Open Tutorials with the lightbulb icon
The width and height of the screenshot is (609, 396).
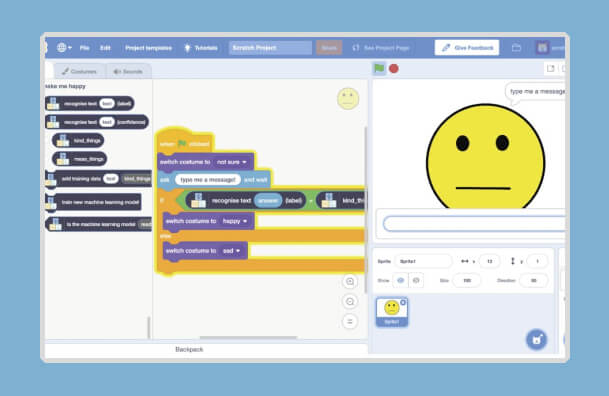[x=201, y=48]
